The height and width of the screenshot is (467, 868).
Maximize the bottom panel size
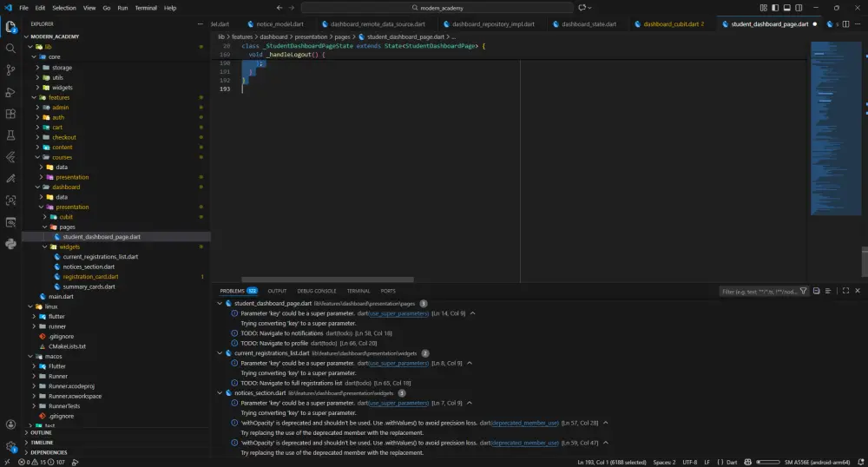(845, 291)
